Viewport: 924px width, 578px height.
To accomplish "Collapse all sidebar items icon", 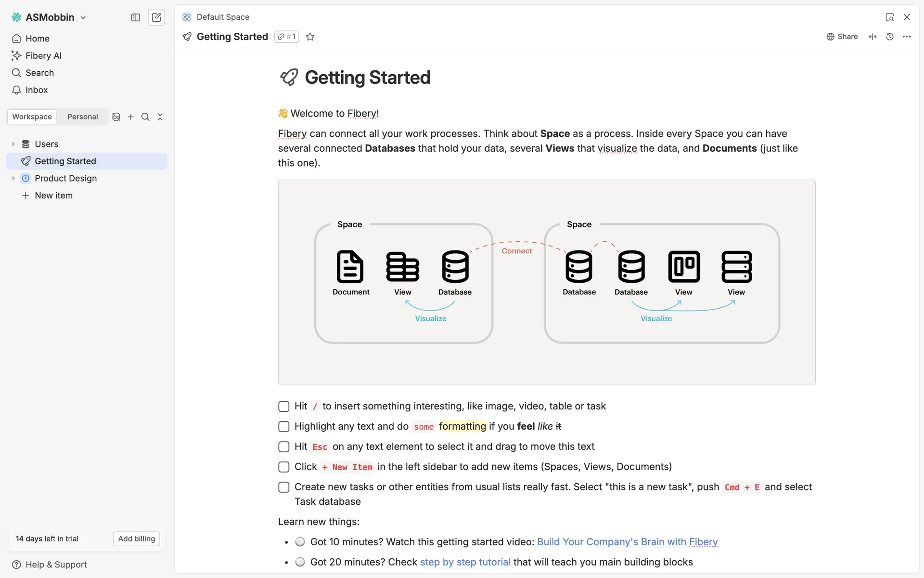I will 160,117.
